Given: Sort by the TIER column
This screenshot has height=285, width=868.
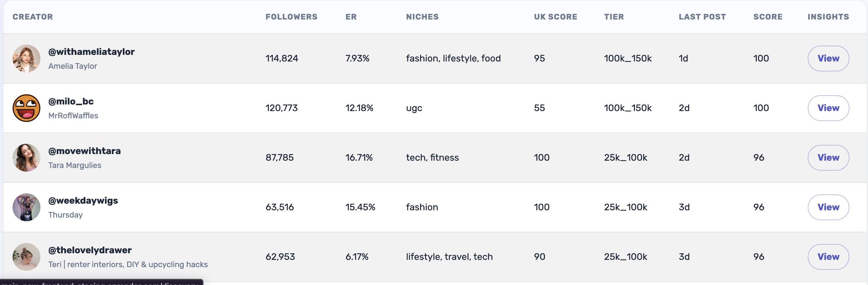Looking at the screenshot, I should pos(614,17).
